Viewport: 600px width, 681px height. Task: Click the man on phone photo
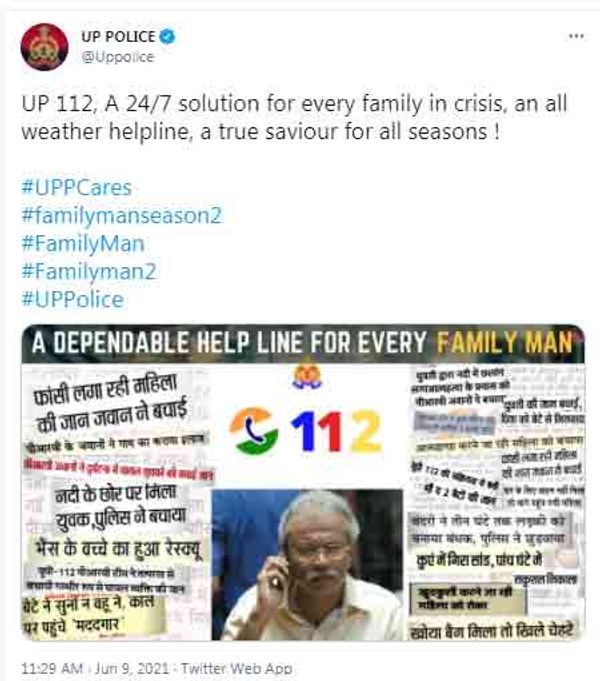307,564
